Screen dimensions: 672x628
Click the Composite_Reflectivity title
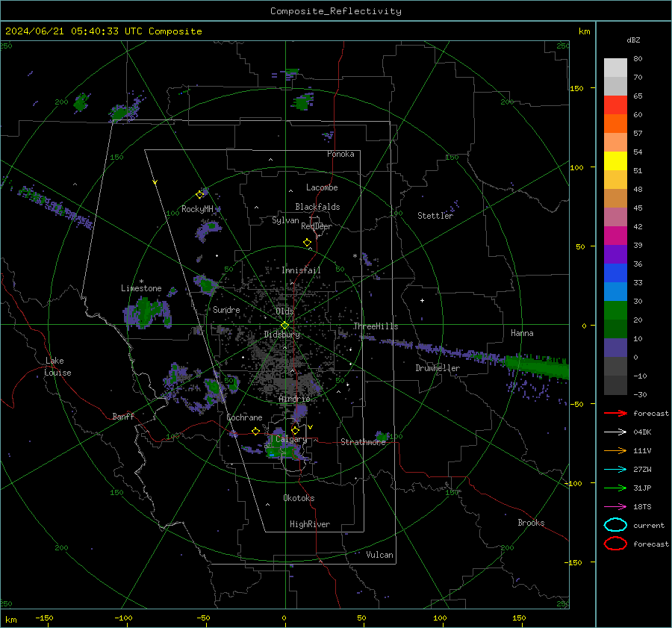tap(336, 11)
